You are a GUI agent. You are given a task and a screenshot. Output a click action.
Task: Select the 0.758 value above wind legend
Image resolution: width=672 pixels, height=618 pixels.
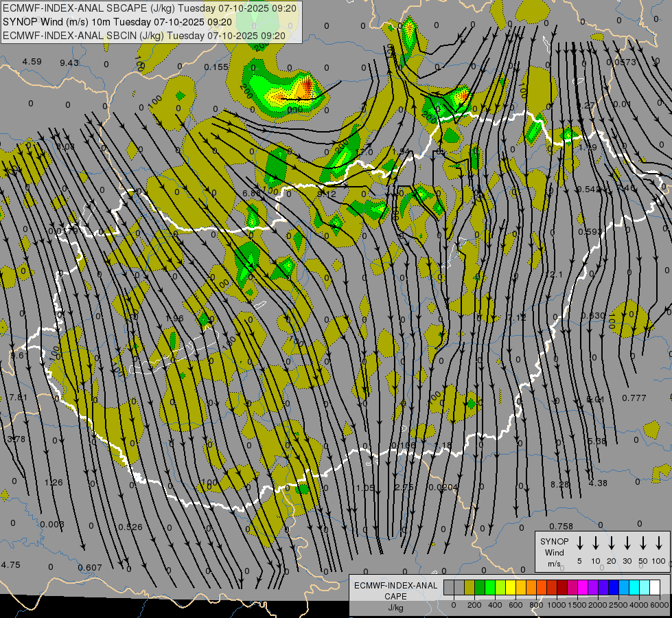click(x=561, y=527)
